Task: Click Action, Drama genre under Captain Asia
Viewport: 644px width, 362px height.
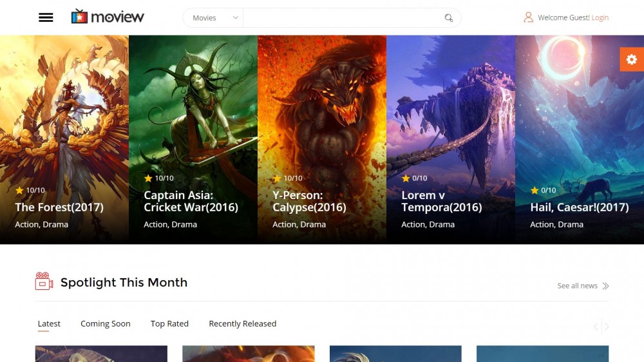Action: (x=171, y=224)
